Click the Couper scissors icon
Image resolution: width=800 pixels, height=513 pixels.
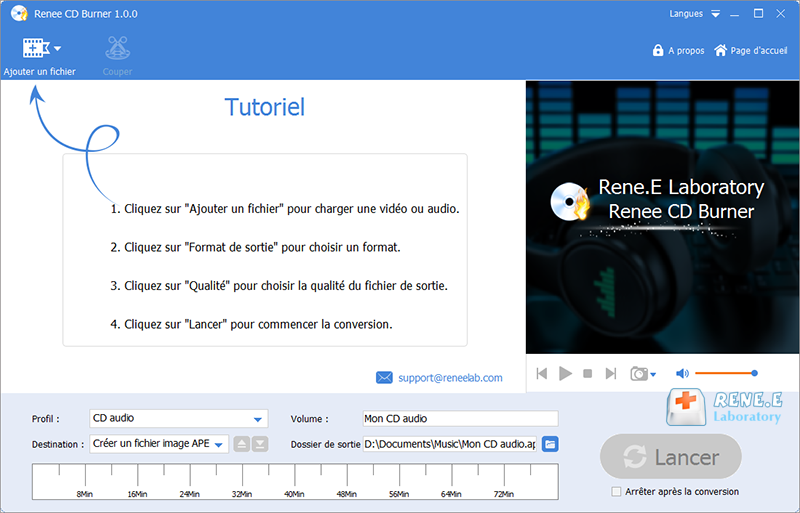click(117, 48)
